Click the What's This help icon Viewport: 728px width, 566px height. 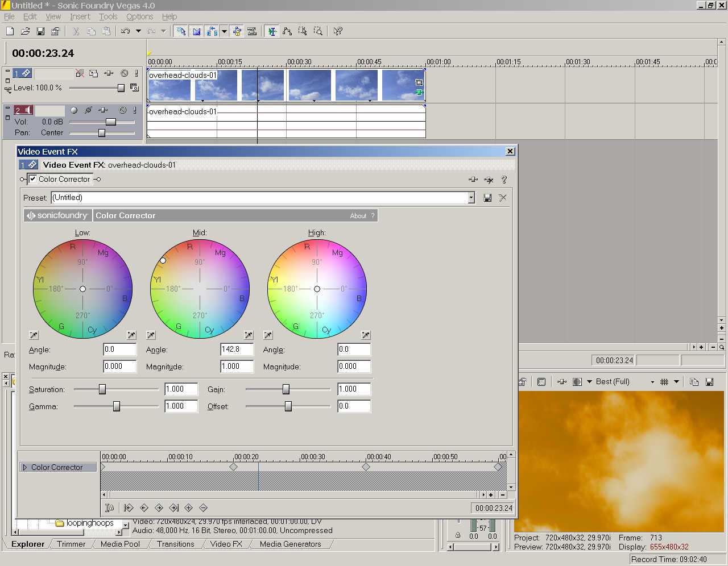coord(338,31)
